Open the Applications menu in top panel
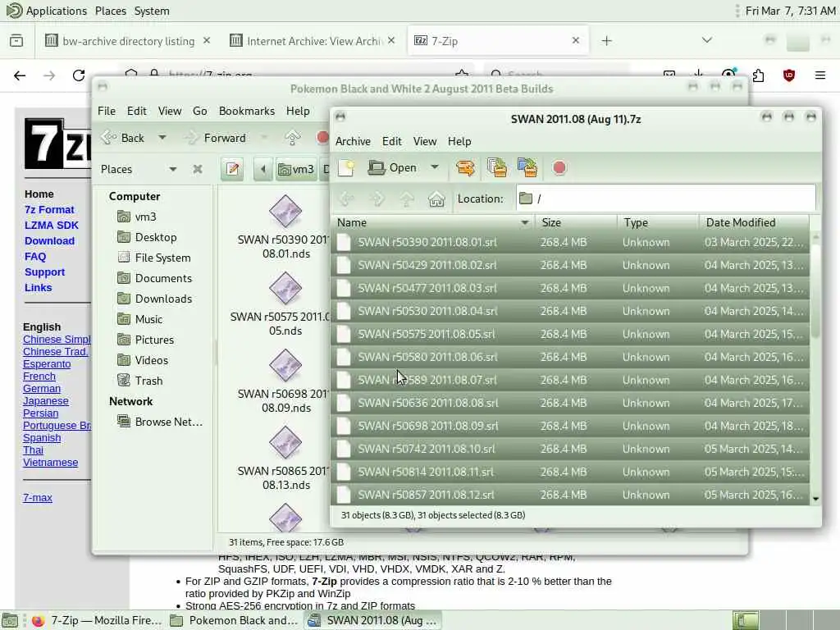Viewport: 840px width, 630px height. coord(46,11)
